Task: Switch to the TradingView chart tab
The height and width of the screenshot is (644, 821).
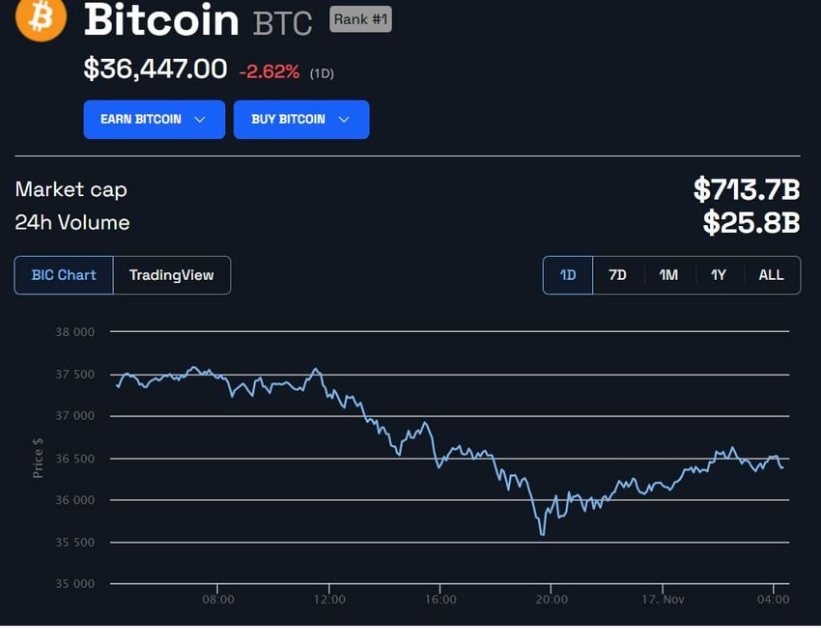Action: click(172, 275)
